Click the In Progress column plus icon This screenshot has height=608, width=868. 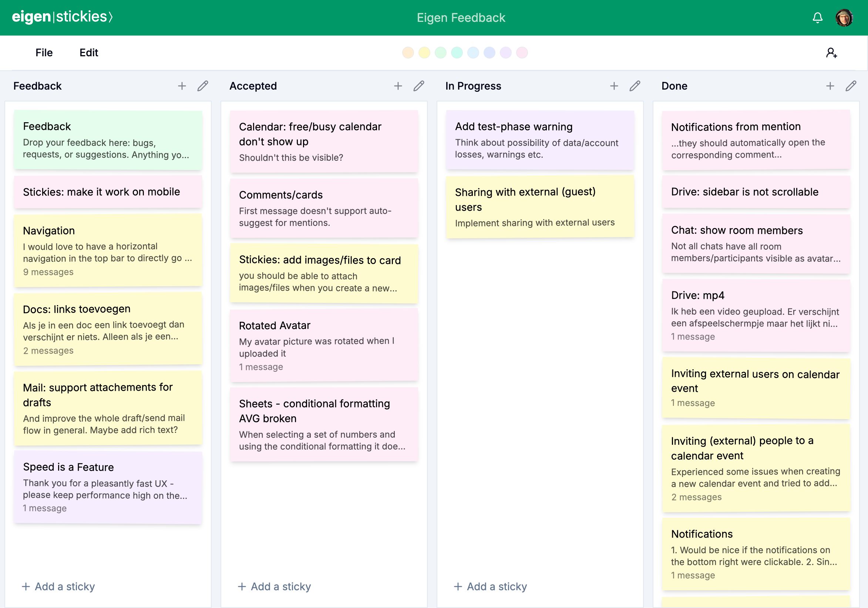(x=614, y=86)
